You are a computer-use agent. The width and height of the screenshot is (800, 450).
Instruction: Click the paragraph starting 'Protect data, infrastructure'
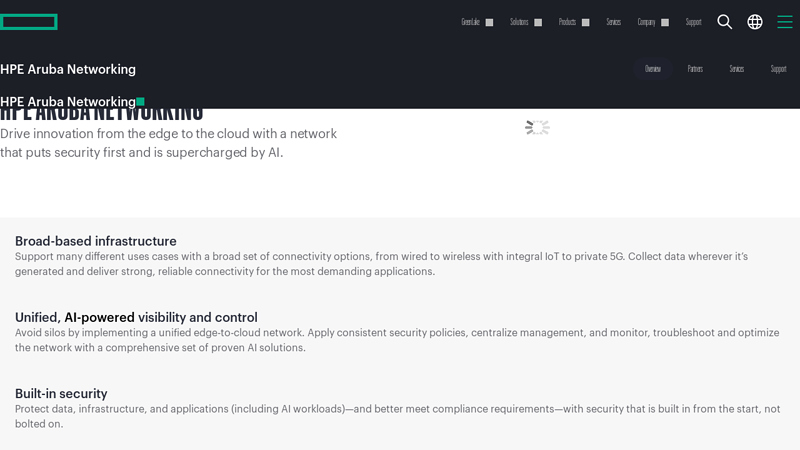tap(397, 416)
